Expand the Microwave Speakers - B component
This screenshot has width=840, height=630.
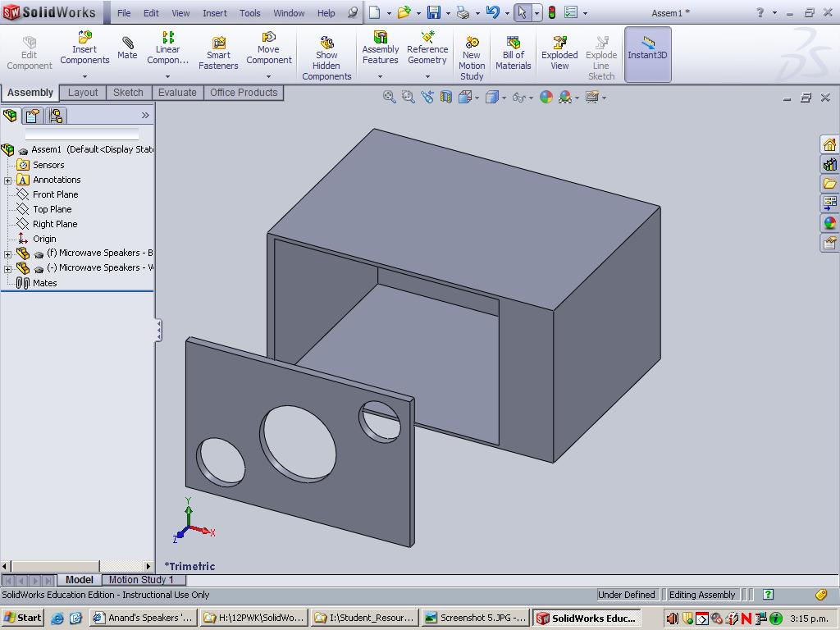pyautogui.click(x=7, y=255)
